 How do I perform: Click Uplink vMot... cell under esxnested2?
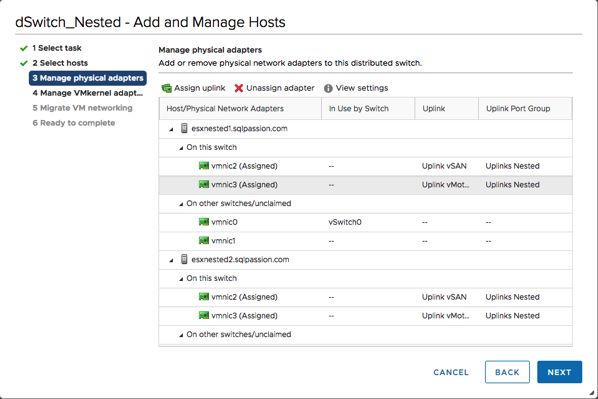pos(445,315)
